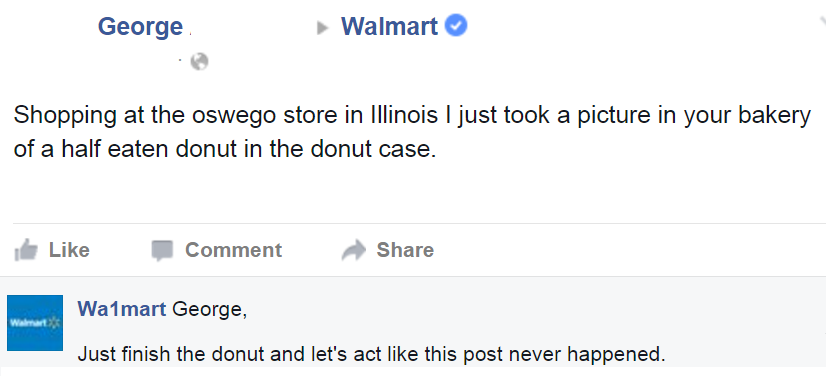The height and width of the screenshot is (376, 826).
Task: Click the post line mentioning the oswego store
Action: tap(412, 115)
